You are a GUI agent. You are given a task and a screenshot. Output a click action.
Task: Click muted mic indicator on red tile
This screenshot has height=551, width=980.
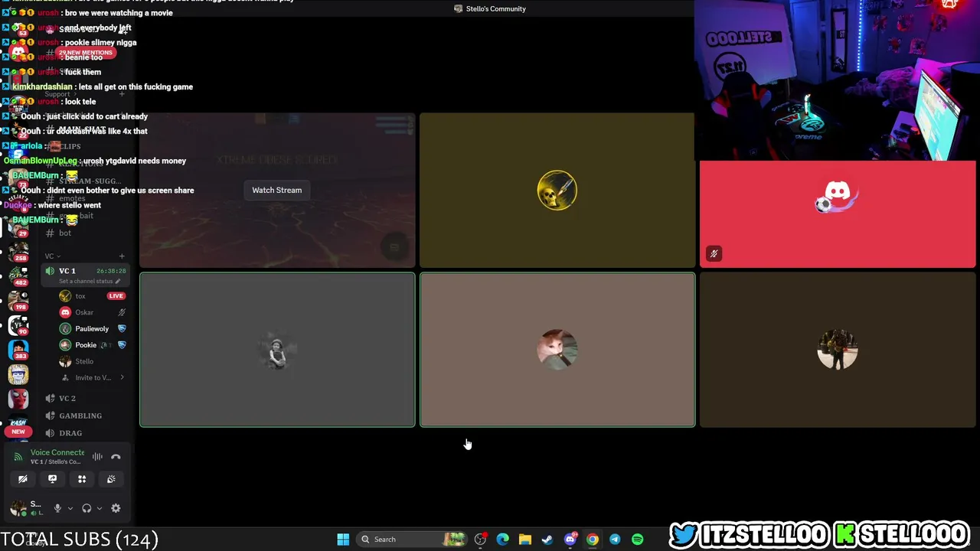714,254
